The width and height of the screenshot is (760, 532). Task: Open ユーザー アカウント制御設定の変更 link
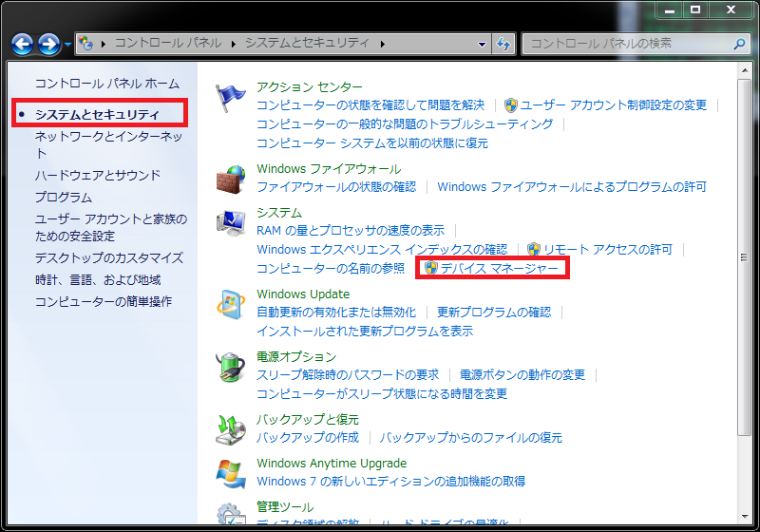[x=613, y=105]
